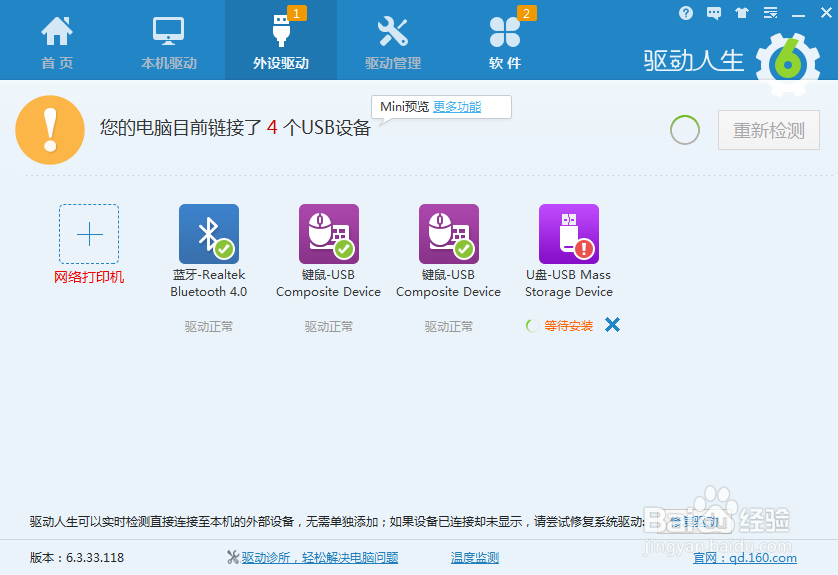Click the green scanning circle indicator

[x=685, y=130]
